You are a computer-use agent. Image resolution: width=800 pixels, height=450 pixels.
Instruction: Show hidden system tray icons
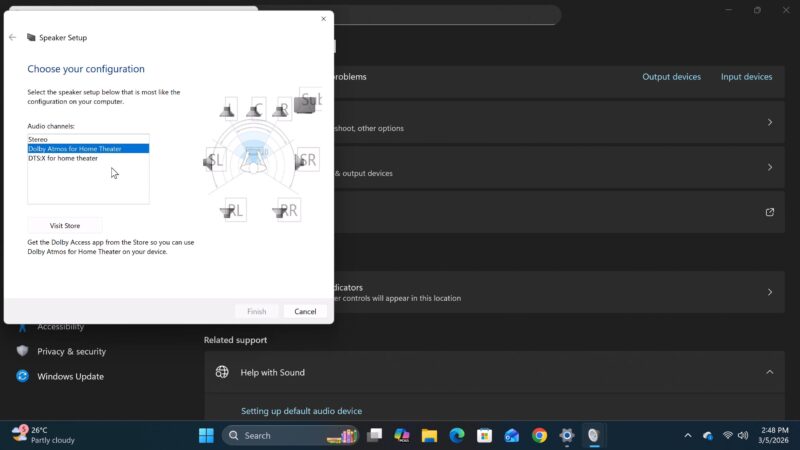coord(687,435)
